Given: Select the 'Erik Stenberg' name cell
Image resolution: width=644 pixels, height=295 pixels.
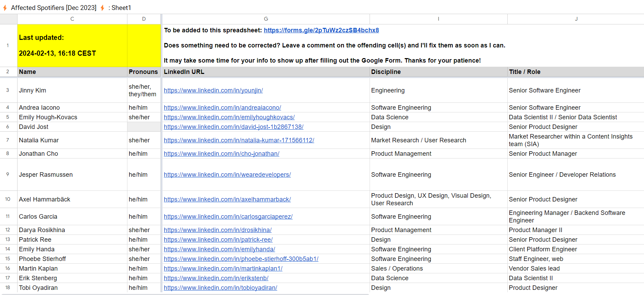Looking at the screenshot, I should (72, 278).
